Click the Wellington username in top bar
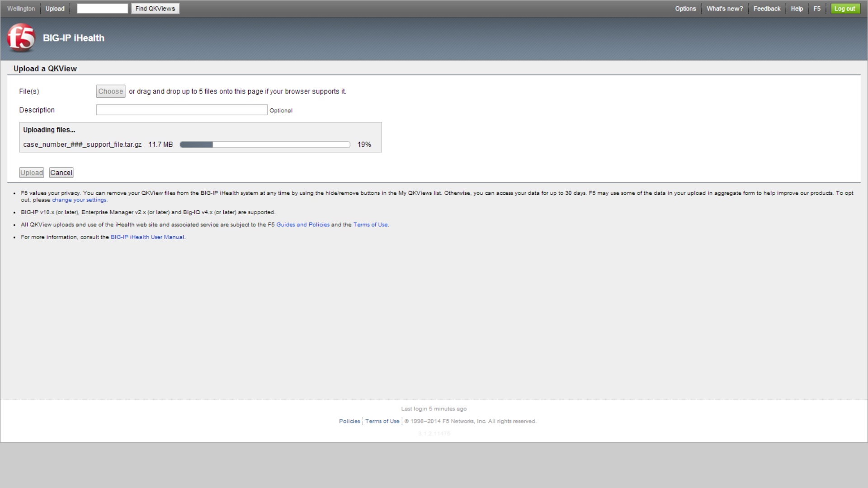This screenshot has width=868, height=488. point(21,9)
